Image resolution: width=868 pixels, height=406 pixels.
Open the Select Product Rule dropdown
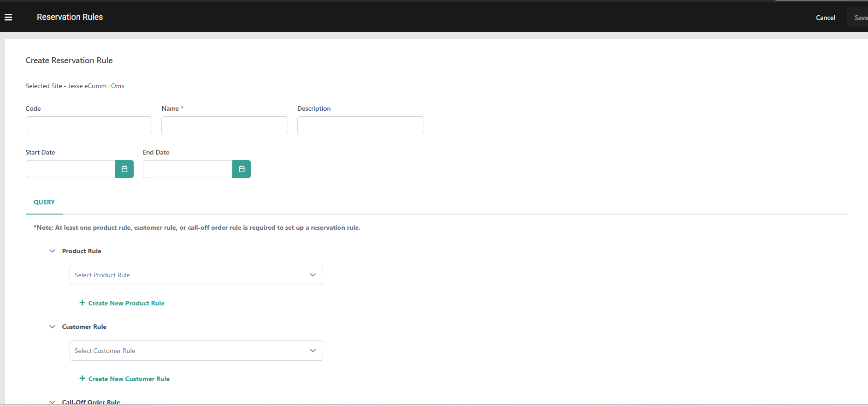[x=196, y=275]
